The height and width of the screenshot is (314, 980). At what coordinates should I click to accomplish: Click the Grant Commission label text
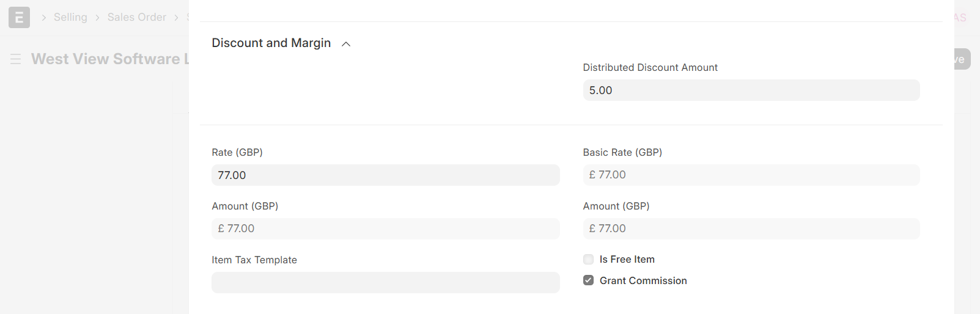click(x=643, y=280)
